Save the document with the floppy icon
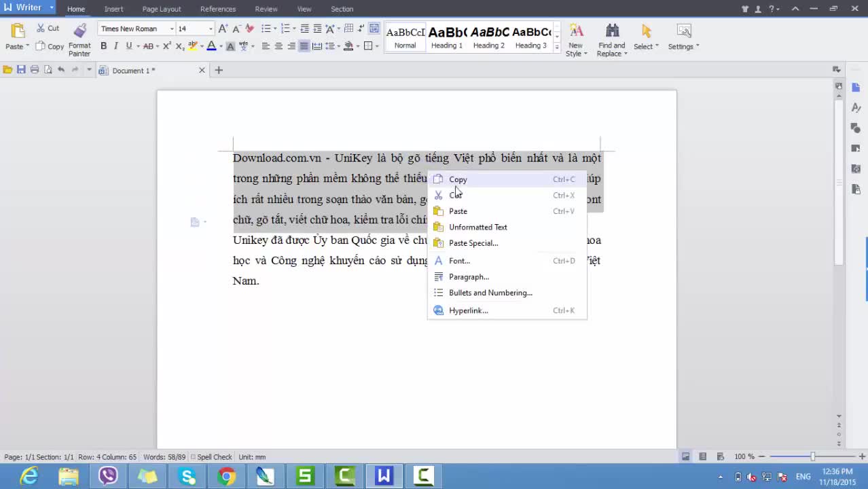The width and height of the screenshot is (868, 489). pos(21,70)
